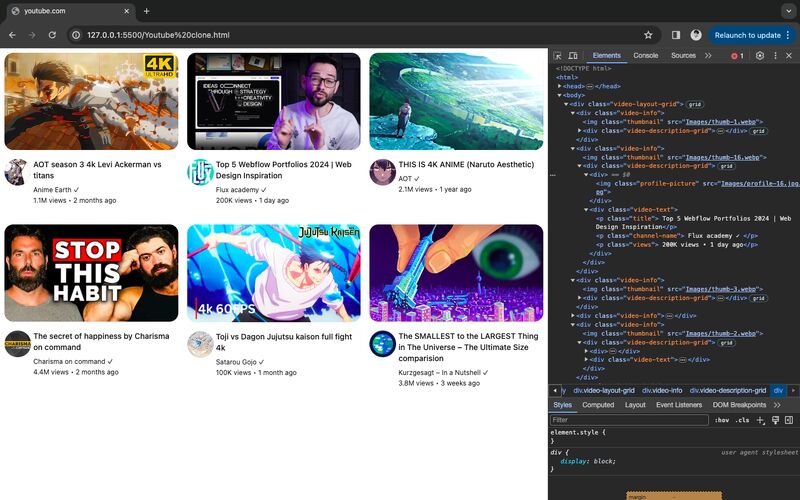This screenshot has height=500, width=800.
Task: Select div.video-layout-grid in the breadcrumb
Action: tap(604, 391)
